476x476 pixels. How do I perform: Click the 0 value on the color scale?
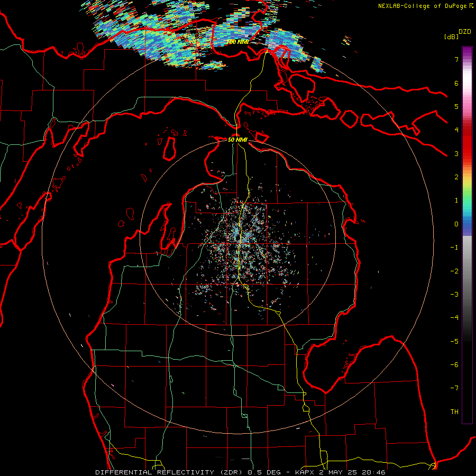[456, 224]
